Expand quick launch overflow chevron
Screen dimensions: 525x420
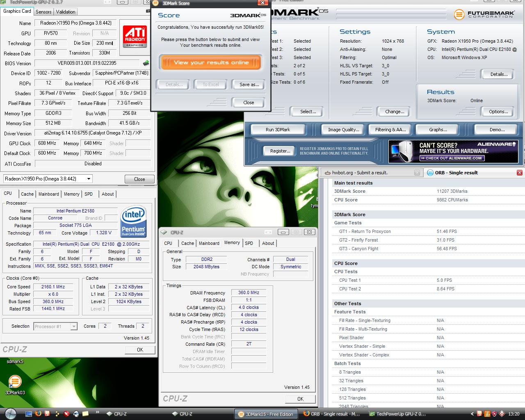click(98, 413)
